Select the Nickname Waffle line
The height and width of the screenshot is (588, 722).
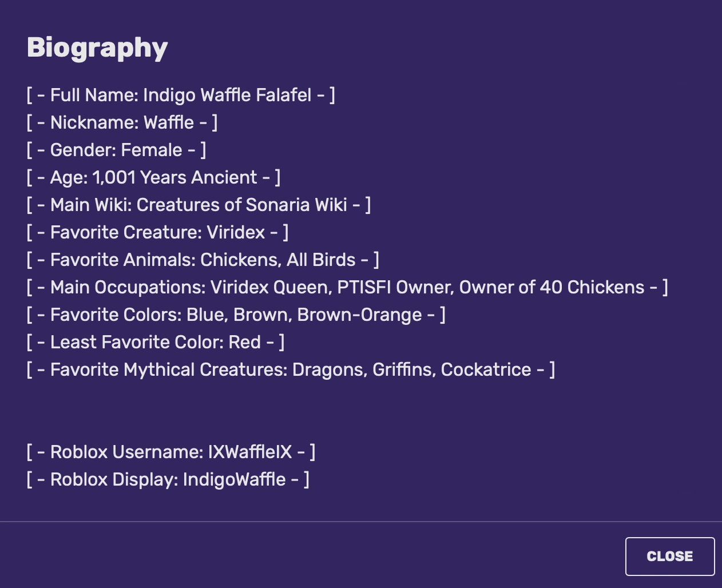point(122,122)
